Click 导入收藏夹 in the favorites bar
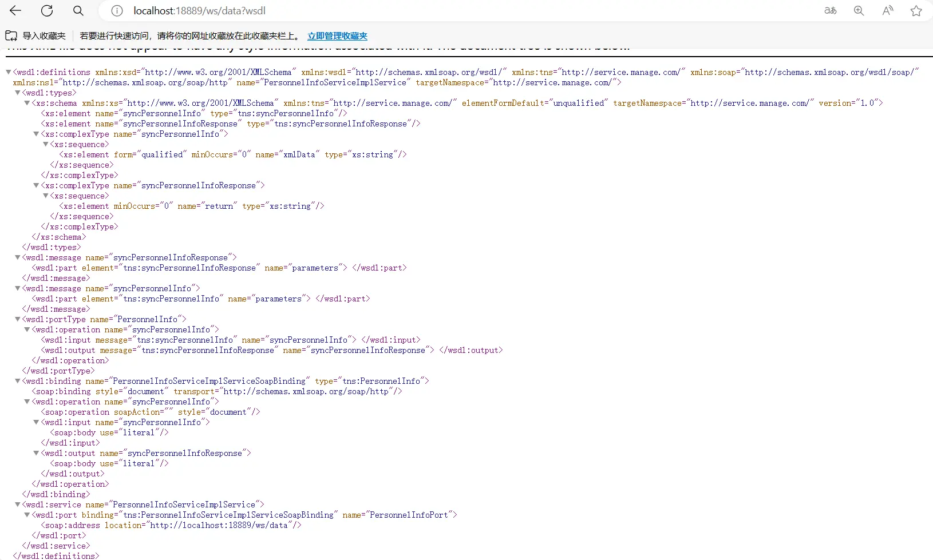933x560 pixels. pyautogui.click(x=44, y=35)
